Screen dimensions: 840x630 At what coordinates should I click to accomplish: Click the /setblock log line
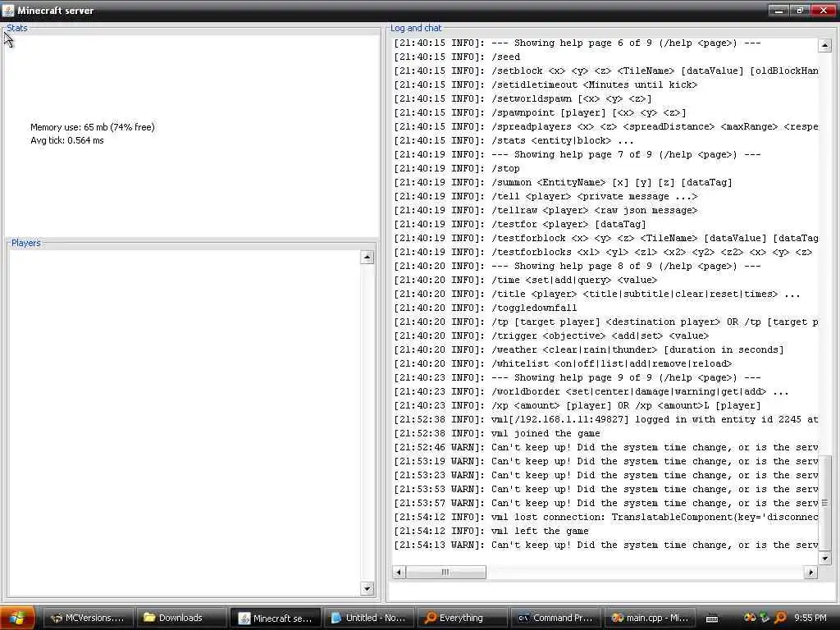click(606, 71)
